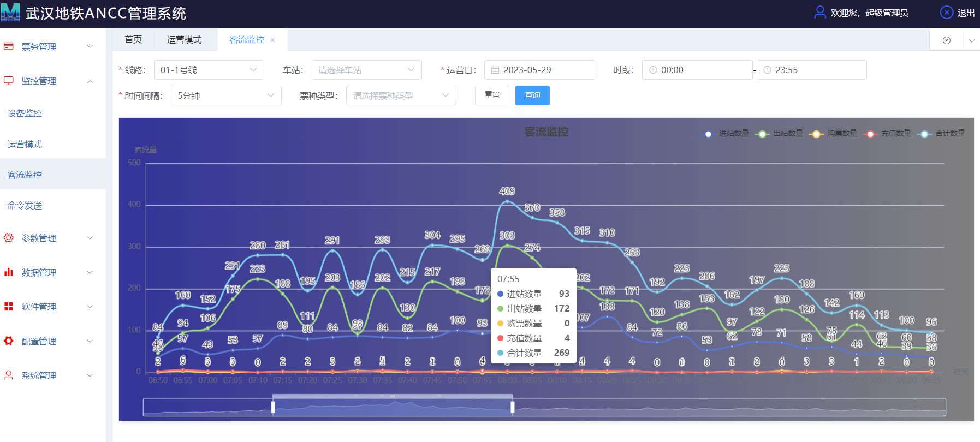This screenshot has width=980, height=442.
Task: Expand the 票种类型 selection dropdown
Action: [x=401, y=95]
